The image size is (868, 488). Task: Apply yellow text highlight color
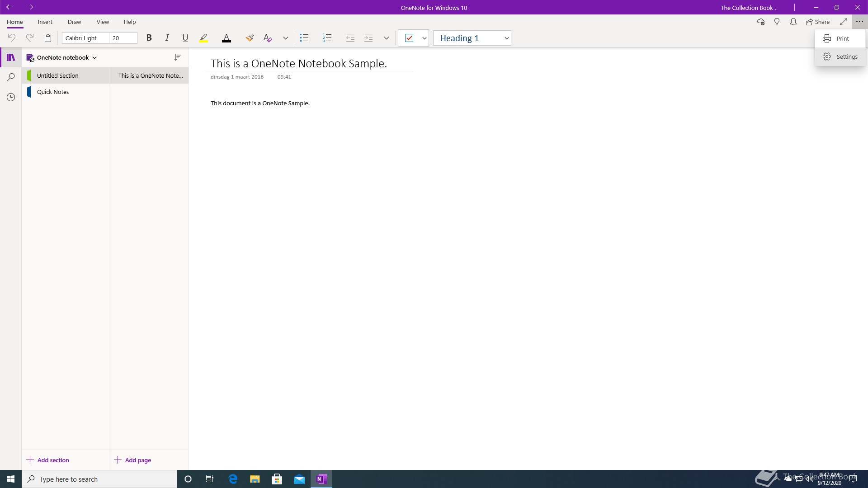click(203, 38)
